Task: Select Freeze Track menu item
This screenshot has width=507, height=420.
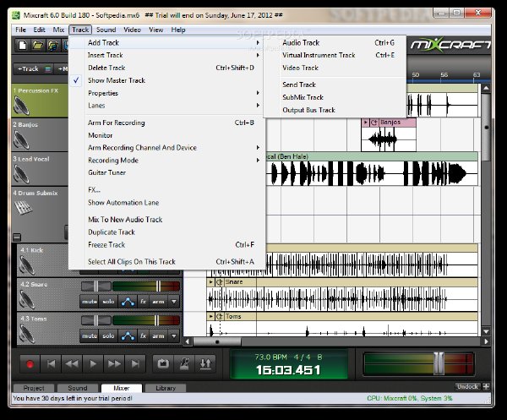Action: coord(166,245)
